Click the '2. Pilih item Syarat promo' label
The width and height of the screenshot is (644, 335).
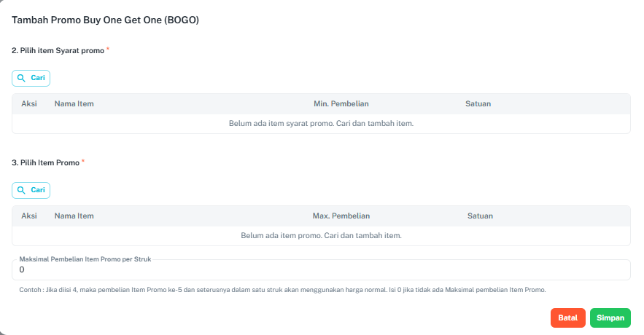tap(58, 50)
